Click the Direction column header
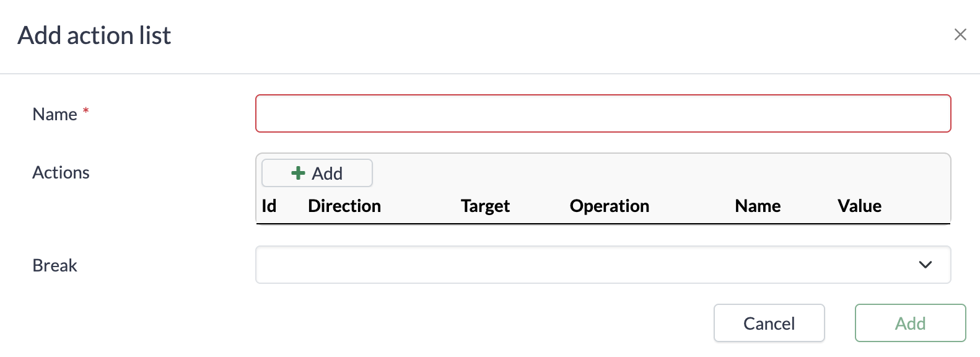 [x=344, y=206]
